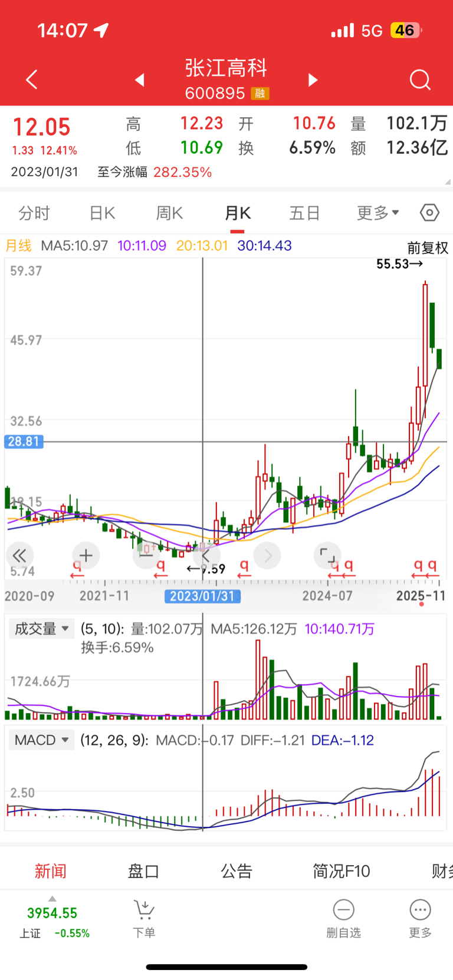453x980 pixels.
Task: Open the 下单 shopping cart
Action: coord(144,918)
